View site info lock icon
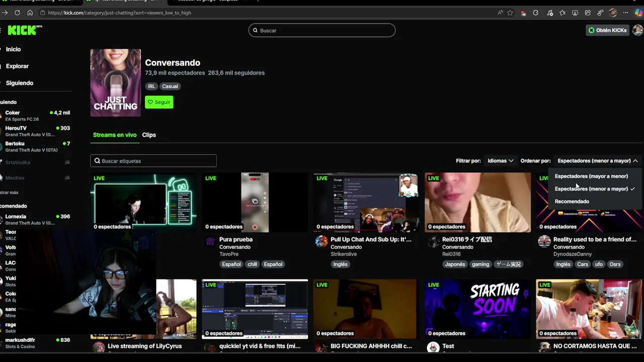 coord(43,13)
